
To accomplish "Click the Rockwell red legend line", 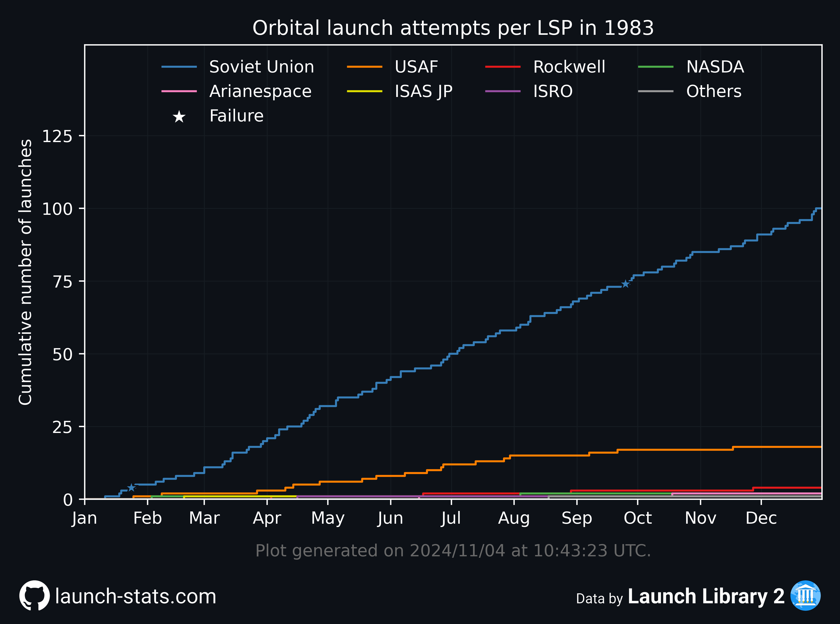I will pos(503,67).
